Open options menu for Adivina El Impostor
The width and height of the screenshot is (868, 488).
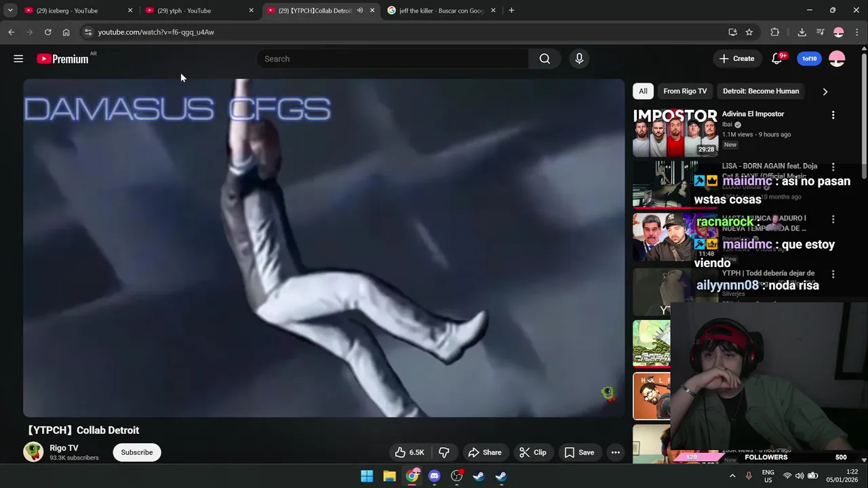point(833,115)
